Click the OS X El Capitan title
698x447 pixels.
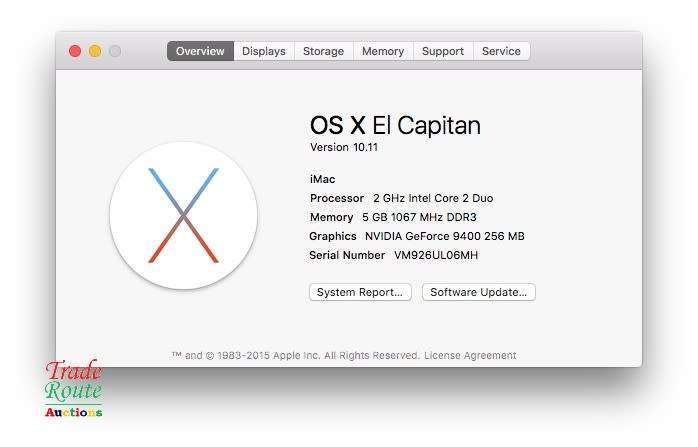395,125
